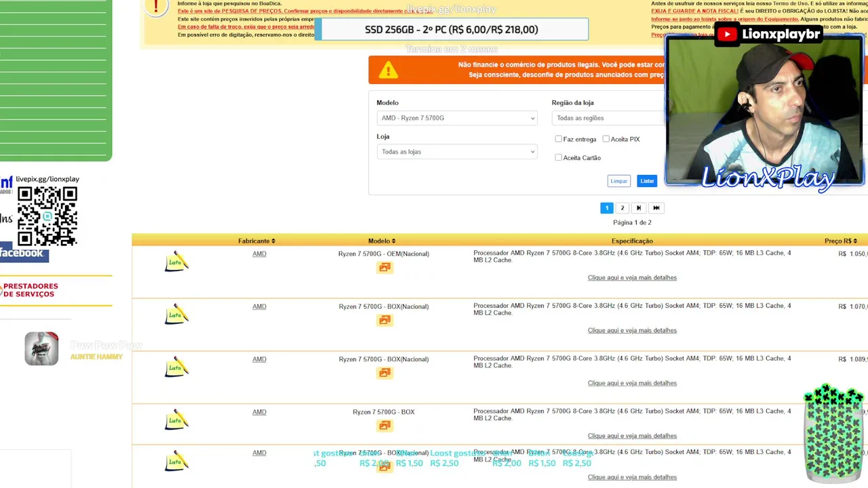The width and height of the screenshot is (868, 488).
Task: Open the photo icon under Ryzen 7 5700G - OEM(Nacional)
Action: (x=384, y=268)
